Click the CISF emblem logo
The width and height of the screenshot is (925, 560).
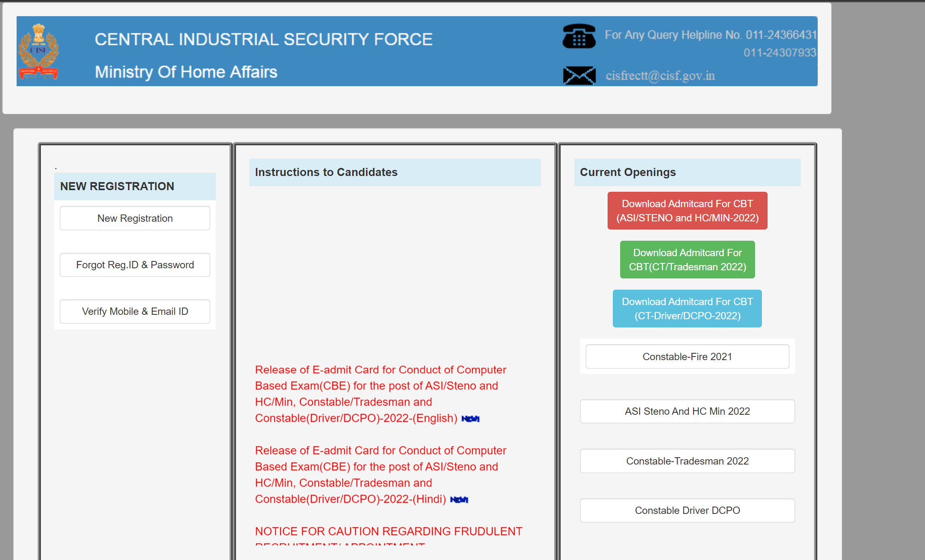click(38, 51)
